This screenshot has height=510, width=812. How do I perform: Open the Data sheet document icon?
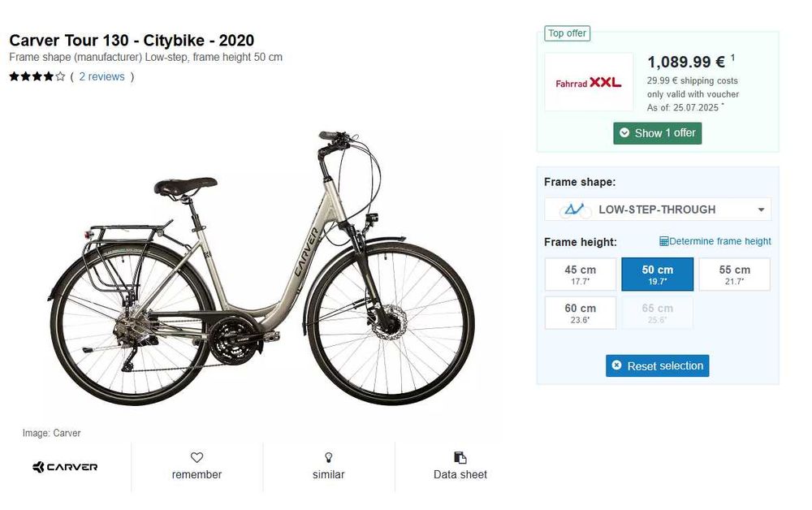click(460, 457)
